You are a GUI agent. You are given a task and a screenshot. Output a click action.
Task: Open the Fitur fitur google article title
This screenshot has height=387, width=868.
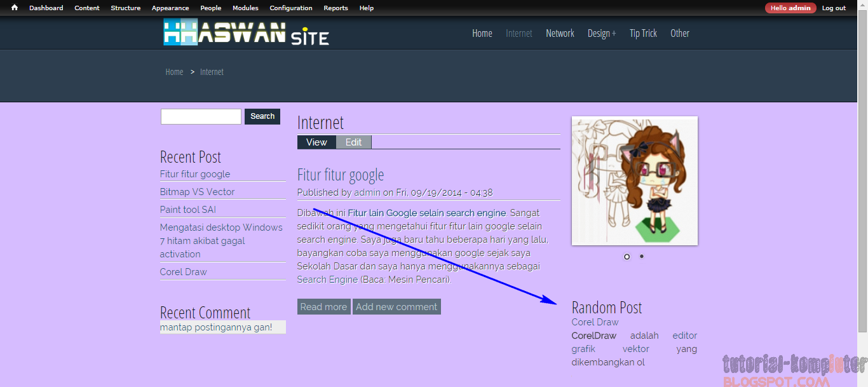tap(341, 175)
